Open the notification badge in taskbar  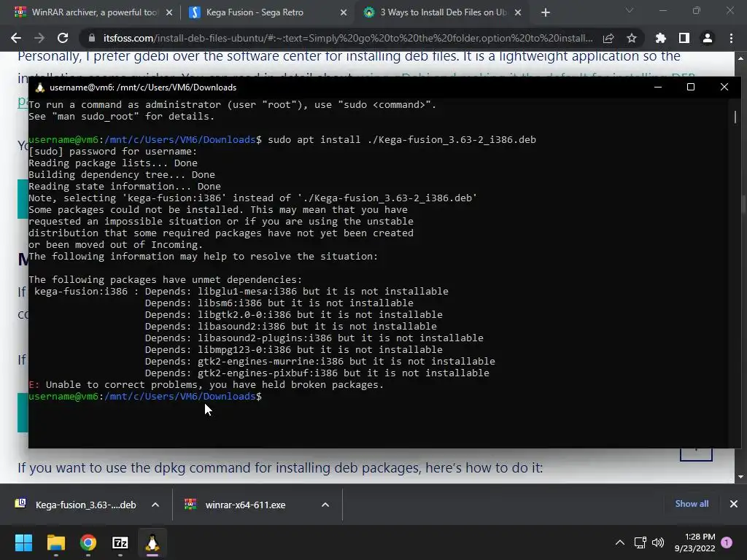click(727, 542)
